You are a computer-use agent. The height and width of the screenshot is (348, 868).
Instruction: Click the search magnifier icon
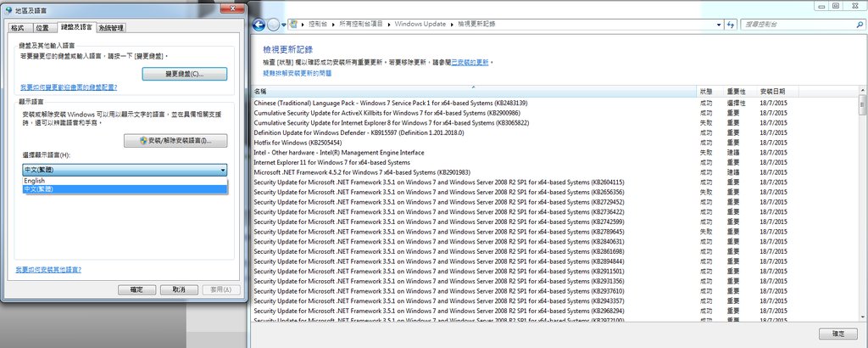[858, 25]
